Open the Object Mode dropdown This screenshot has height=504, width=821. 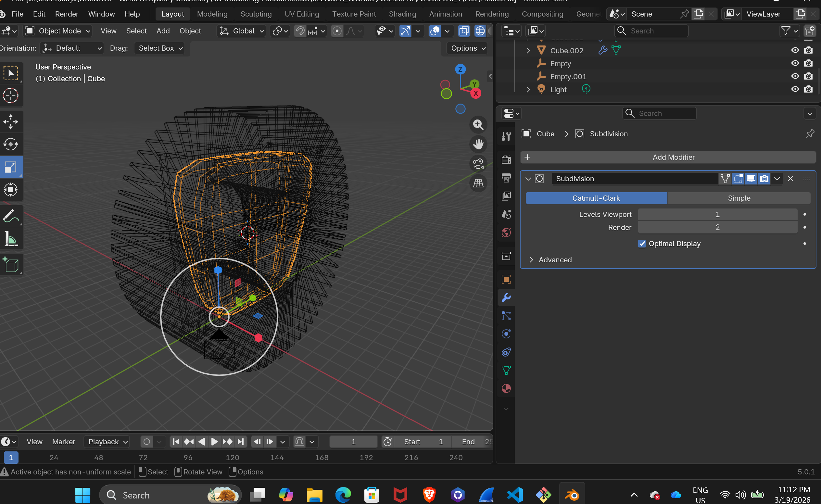pyautogui.click(x=58, y=31)
